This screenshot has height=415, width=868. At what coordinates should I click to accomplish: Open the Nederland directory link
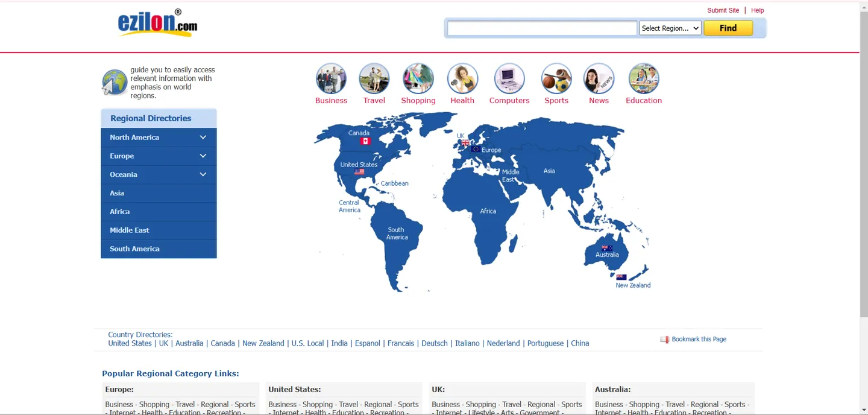(503, 343)
